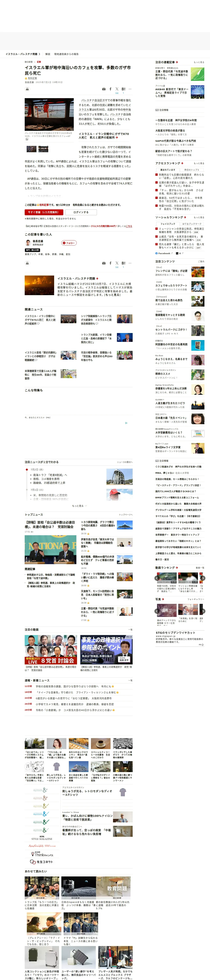Open the ニュースの要点へ link
210x980 pixels.
pos(125,462)
